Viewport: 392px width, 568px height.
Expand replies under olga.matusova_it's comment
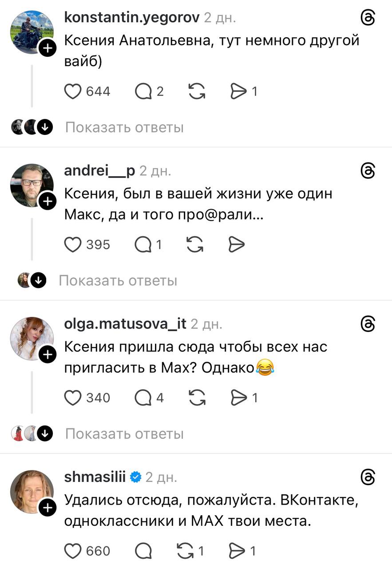(x=124, y=434)
